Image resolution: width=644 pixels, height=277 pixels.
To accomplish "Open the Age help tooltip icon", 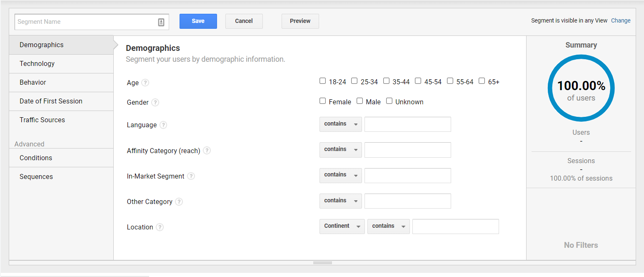I will click(145, 83).
